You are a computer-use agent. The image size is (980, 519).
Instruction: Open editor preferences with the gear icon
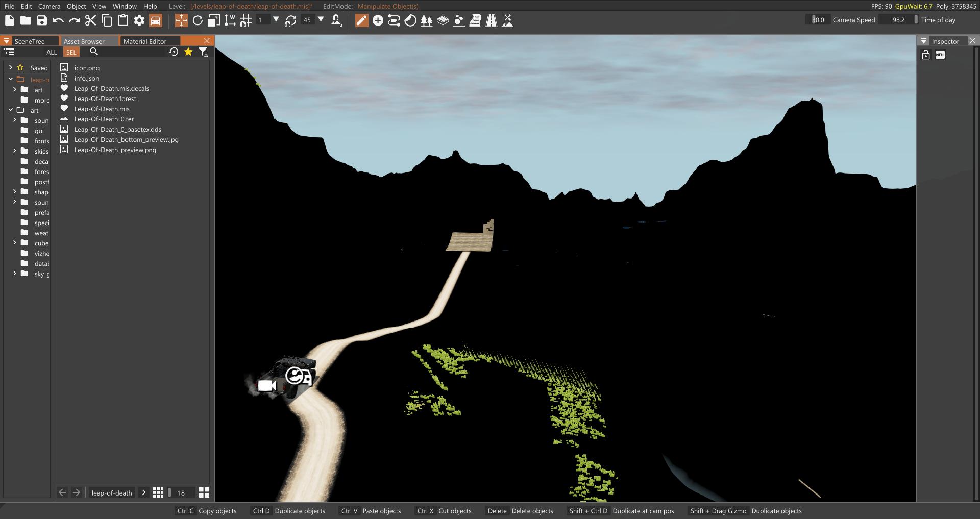[139, 20]
